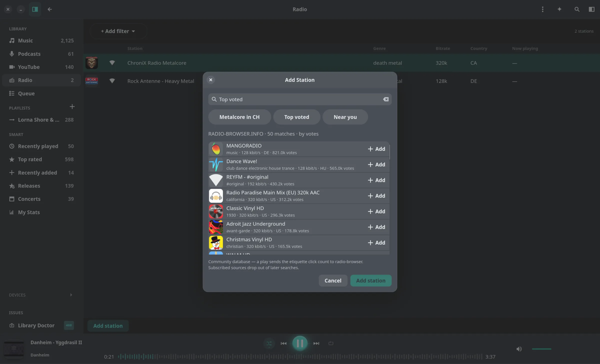Confirm with dialog Add station button

click(371, 281)
